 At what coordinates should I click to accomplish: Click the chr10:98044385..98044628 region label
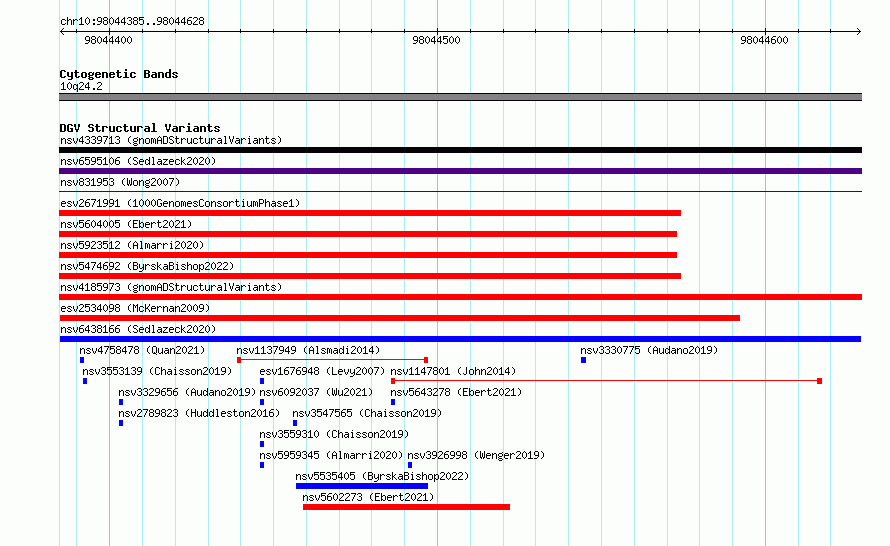click(x=132, y=22)
